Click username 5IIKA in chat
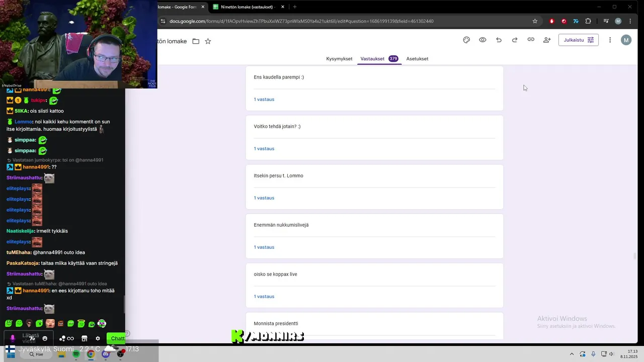Screen dimensions: 644x362 21,111
